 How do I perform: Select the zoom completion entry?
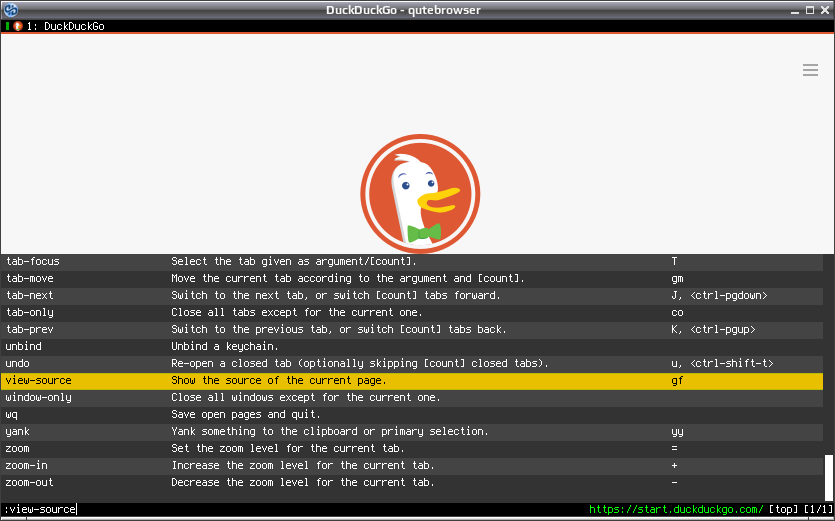point(412,449)
